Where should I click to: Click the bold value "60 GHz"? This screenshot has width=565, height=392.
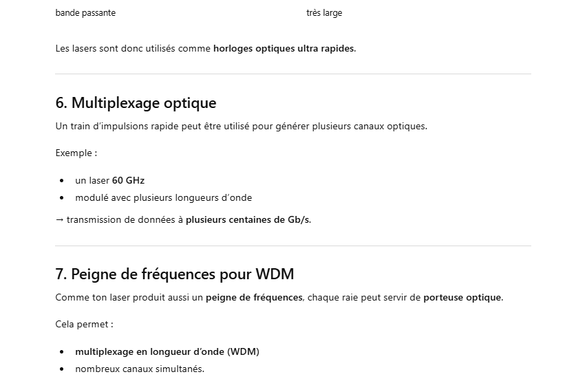pyautogui.click(x=128, y=181)
